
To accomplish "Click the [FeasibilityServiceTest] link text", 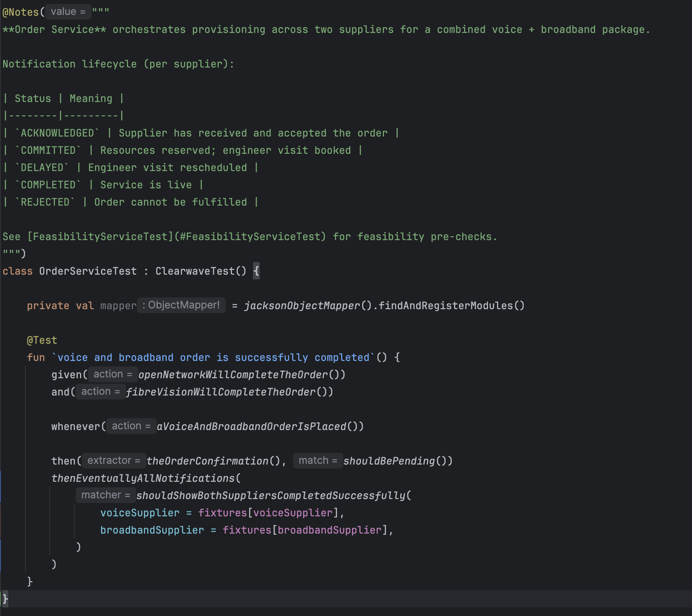I will [100, 237].
